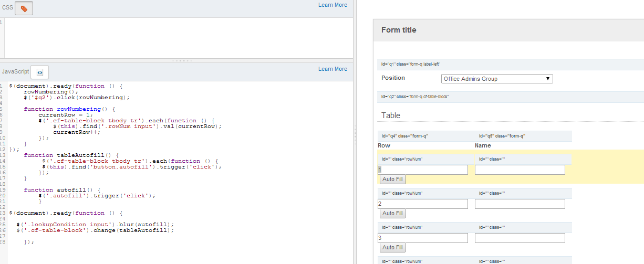The width and height of the screenshot is (644, 264).
Task: Focus the Row number field containing 1
Action: pos(423,170)
